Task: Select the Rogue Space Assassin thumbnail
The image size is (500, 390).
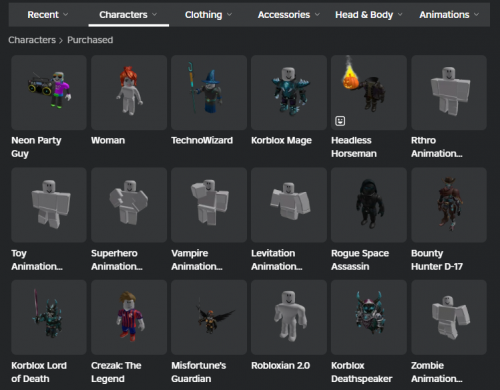Action: [369, 205]
